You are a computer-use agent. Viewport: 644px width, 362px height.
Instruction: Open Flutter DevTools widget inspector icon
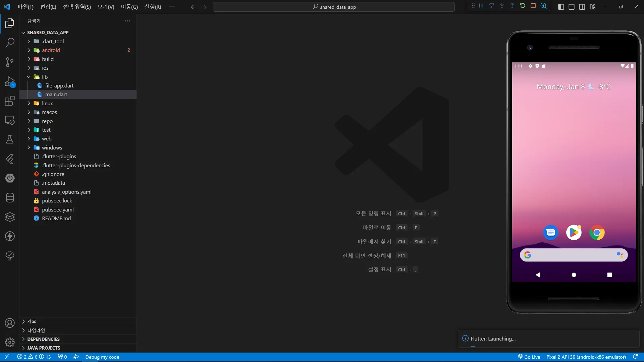tap(544, 6)
